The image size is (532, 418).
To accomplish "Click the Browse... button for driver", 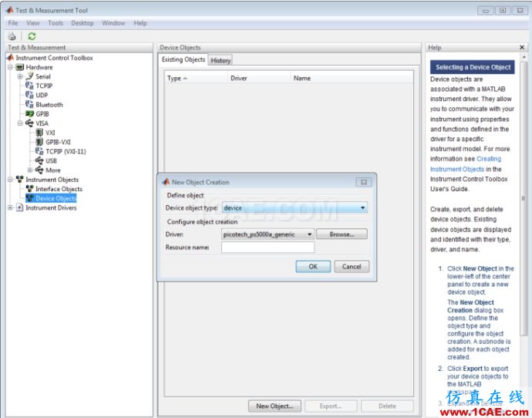I will pos(342,234).
